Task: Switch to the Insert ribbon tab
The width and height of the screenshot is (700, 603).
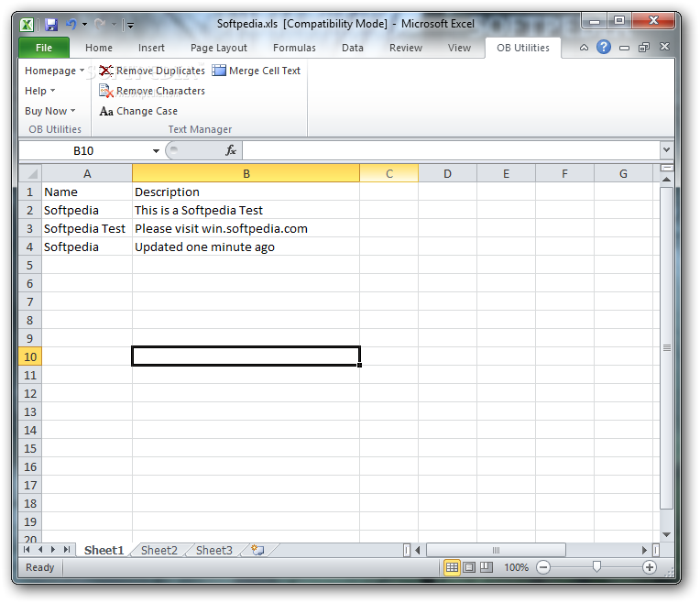Action: [x=151, y=48]
